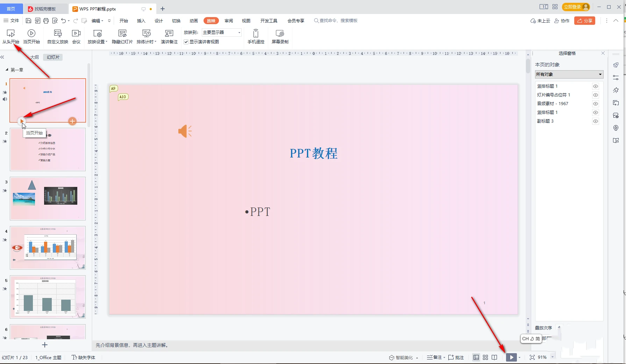Open the comment A9 marker
This screenshot has width=626, height=364.
click(x=113, y=88)
